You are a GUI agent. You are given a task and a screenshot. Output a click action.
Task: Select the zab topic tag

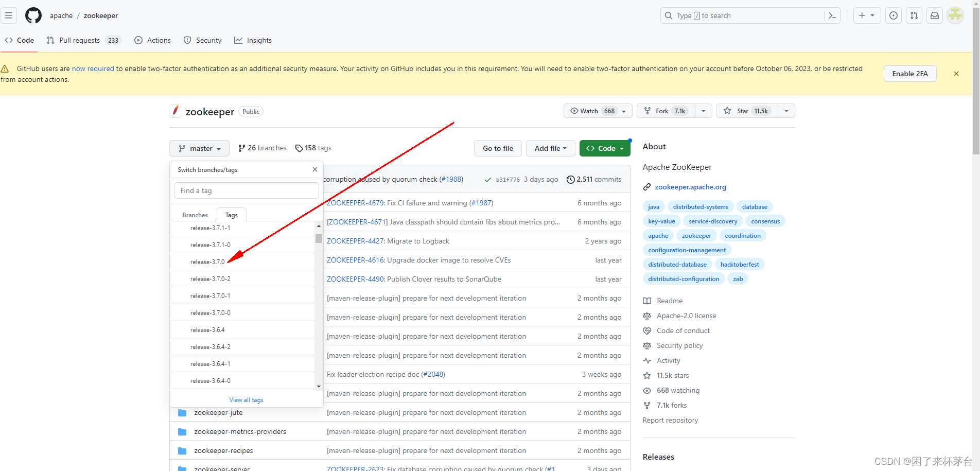pos(738,279)
